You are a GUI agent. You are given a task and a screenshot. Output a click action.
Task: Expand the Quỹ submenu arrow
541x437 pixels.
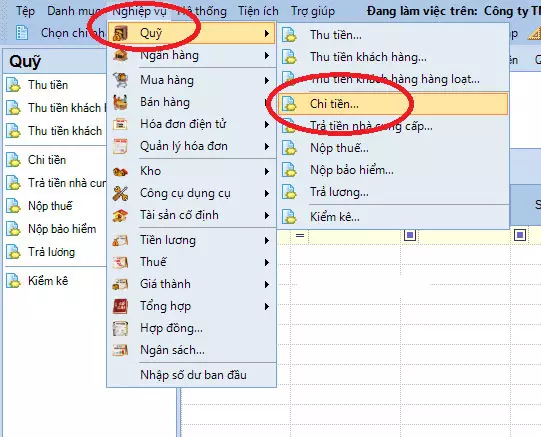(x=267, y=33)
